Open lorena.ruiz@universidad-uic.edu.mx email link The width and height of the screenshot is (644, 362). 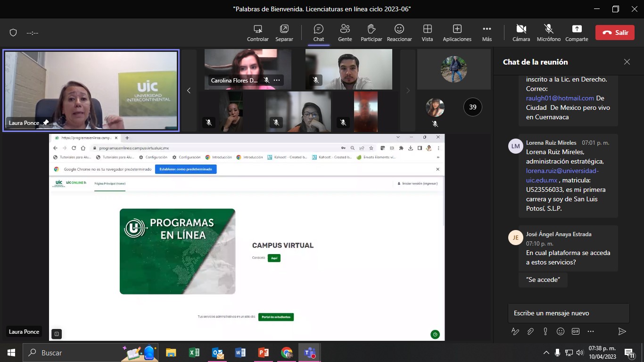point(562,175)
